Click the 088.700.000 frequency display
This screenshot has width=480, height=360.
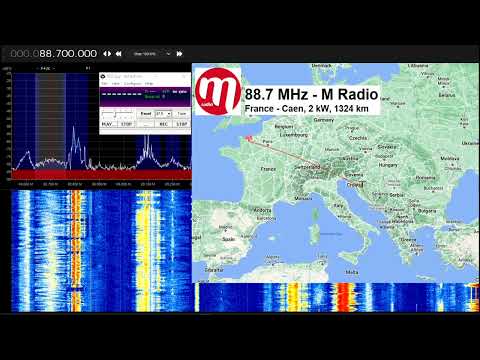[x=53, y=54]
